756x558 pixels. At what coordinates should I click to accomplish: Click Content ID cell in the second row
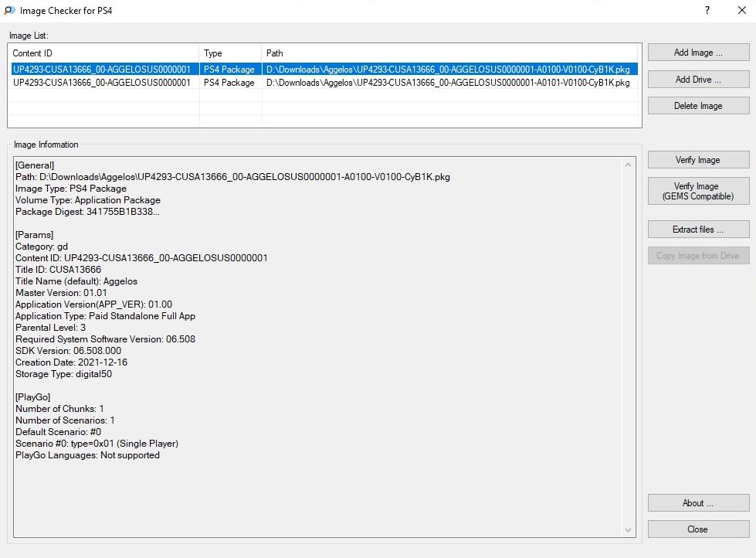(102, 83)
